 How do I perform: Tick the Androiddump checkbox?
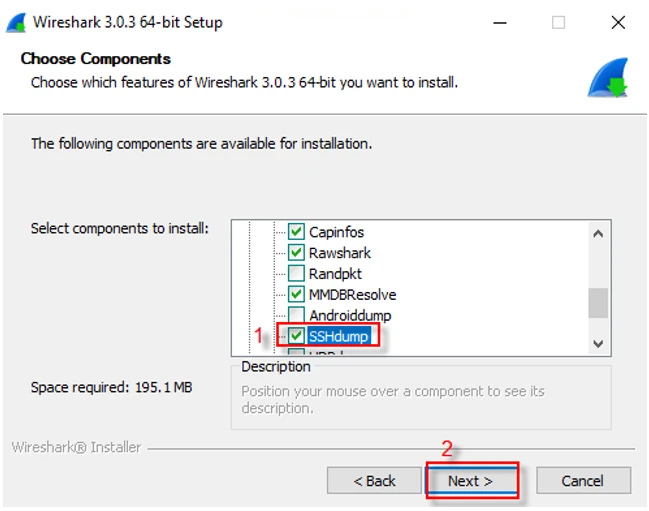[296, 316]
